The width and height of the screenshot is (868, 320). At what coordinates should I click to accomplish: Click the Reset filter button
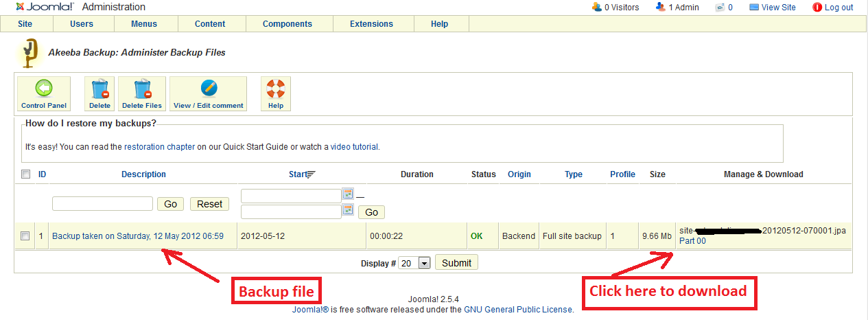coord(209,204)
